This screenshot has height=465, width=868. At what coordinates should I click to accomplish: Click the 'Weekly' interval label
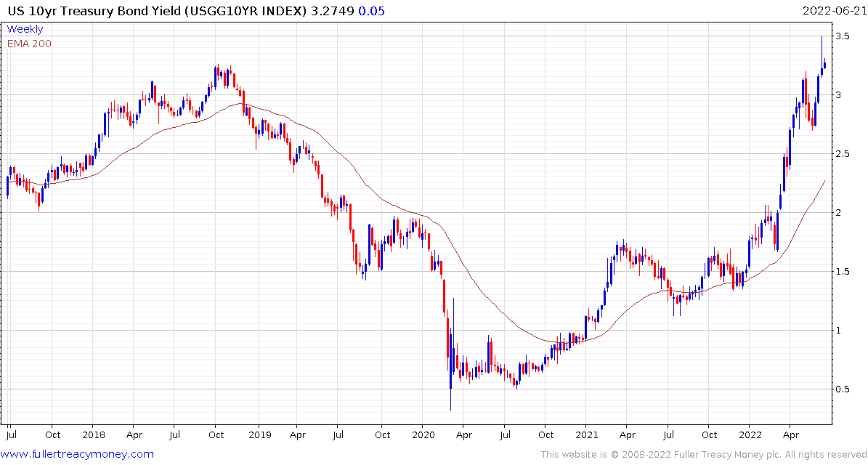click(25, 29)
